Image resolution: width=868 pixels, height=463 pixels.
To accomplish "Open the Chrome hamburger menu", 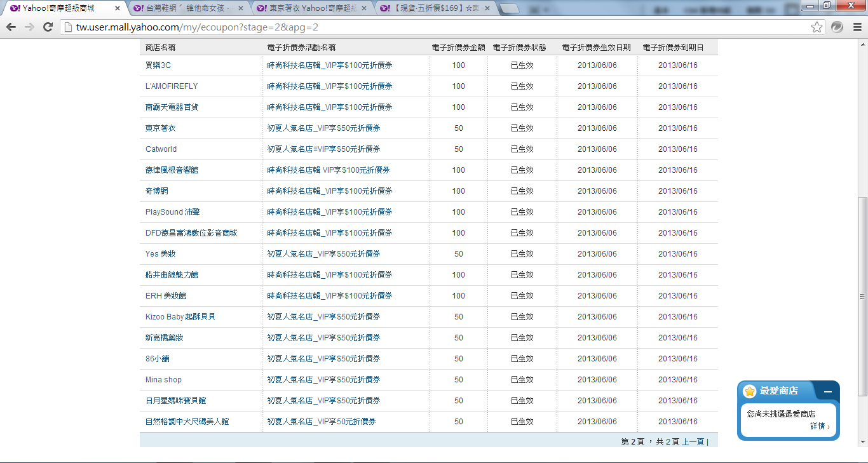I will [857, 27].
